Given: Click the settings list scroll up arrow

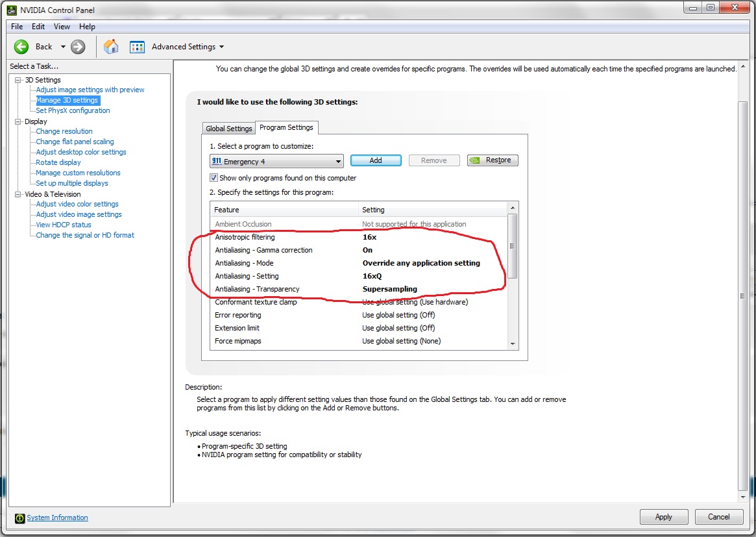Looking at the screenshot, I should pyautogui.click(x=513, y=208).
